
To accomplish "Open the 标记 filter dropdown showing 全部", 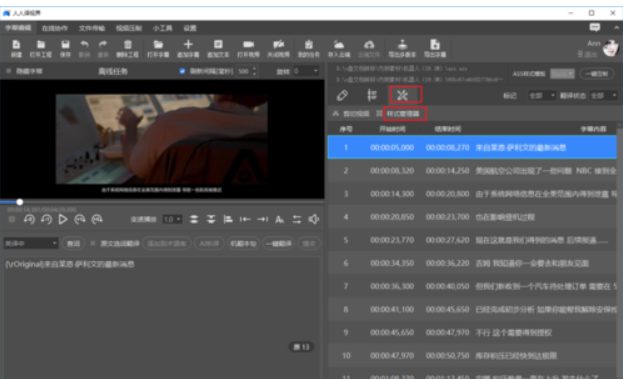I will (542, 96).
